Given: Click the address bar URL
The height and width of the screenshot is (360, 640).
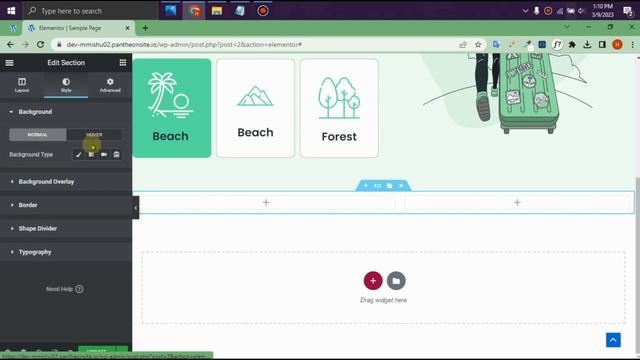Looking at the screenshot, I should [184, 44].
